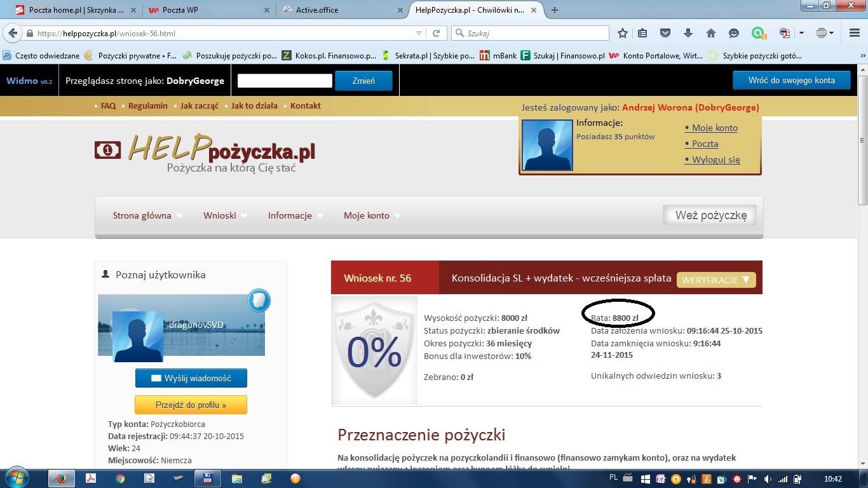868x488 pixels.
Task: Show more bookmarks with the chevron
Action: [x=863, y=56]
